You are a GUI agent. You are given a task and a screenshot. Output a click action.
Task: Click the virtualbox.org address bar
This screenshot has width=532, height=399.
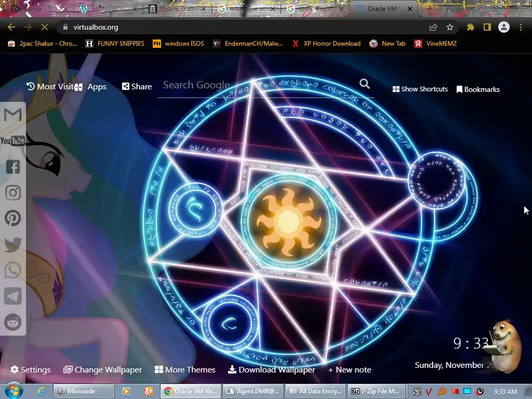click(244, 27)
